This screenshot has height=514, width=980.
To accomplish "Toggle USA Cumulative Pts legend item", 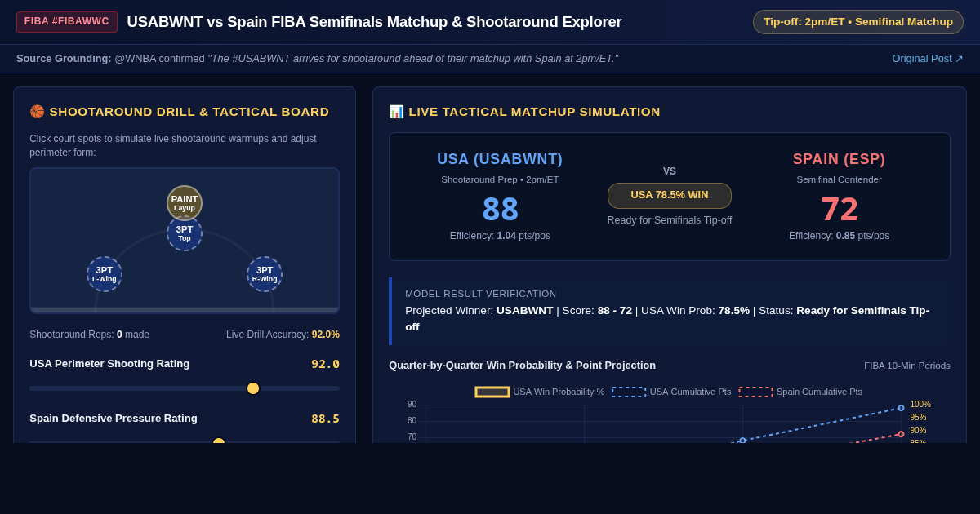I will pyautogui.click(x=671, y=392).
